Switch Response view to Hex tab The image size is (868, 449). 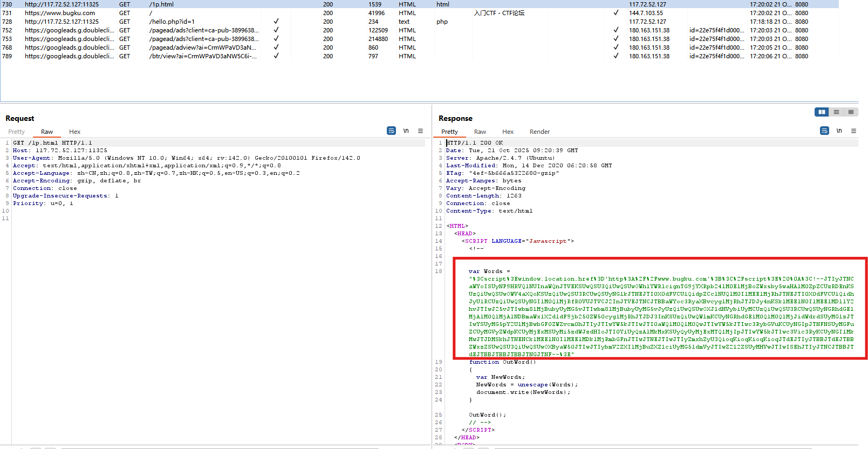(508, 132)
